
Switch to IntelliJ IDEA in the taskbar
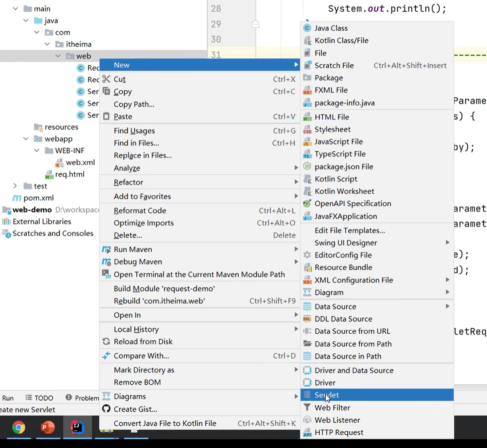pyautogui.click(x=77, y=427)
